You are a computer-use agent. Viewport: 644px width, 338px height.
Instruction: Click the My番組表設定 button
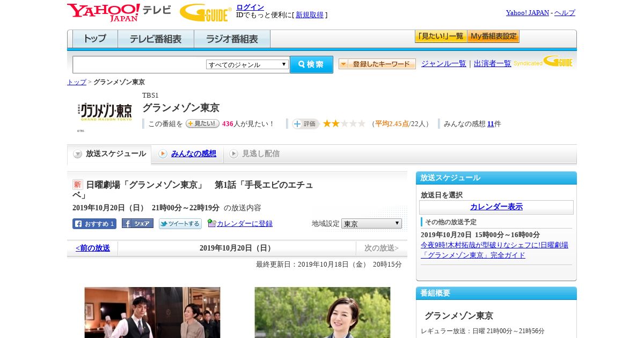(x=493, y=36)
